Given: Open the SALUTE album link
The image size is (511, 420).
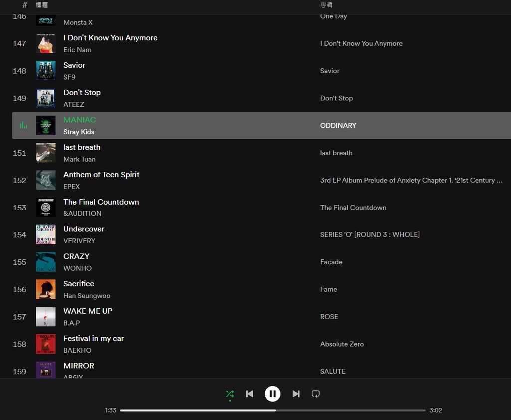Looking at the screenshot, I should tap(333, 372).
